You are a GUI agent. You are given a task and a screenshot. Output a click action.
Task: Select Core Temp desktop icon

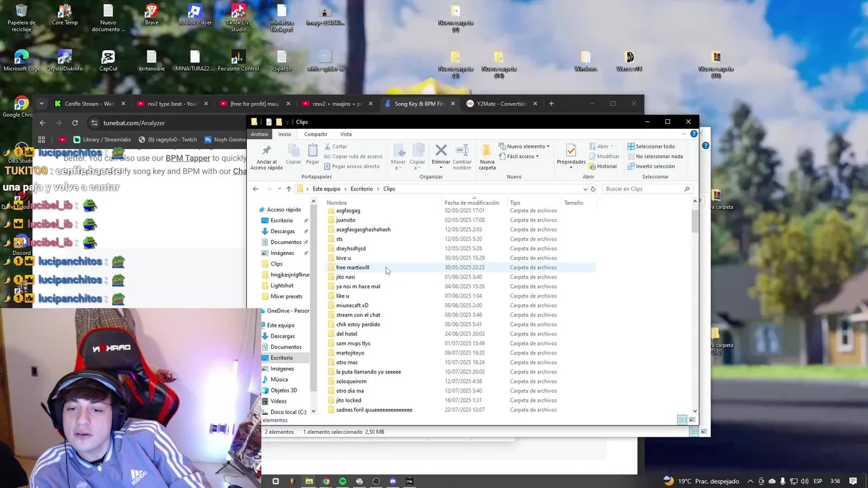(x=64, y=15)
